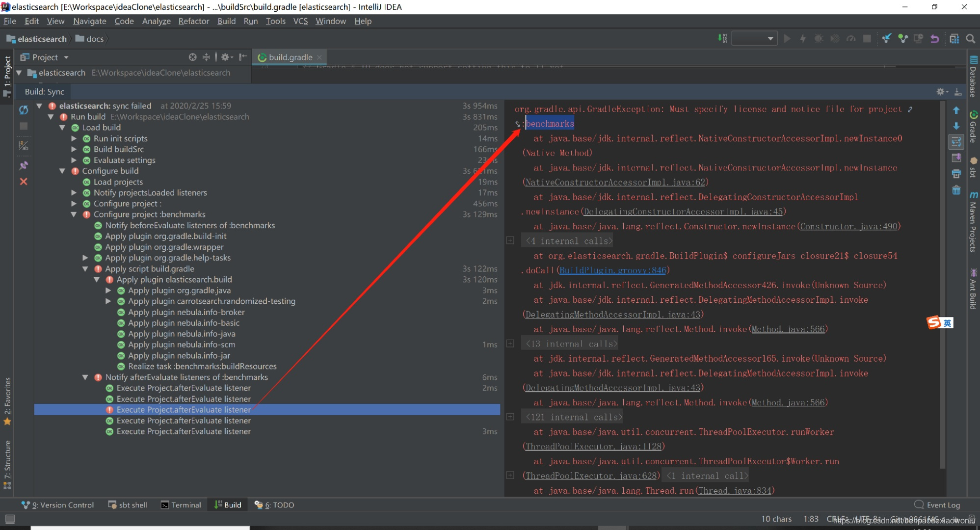Open the Refactor menu

pyautogui.click(x=193, y=21)
